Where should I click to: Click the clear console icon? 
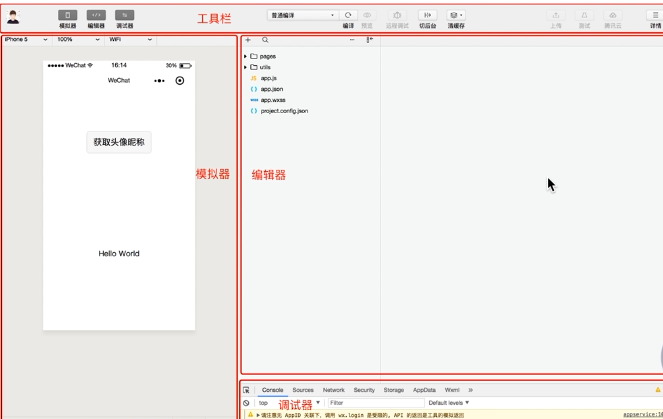246,403
